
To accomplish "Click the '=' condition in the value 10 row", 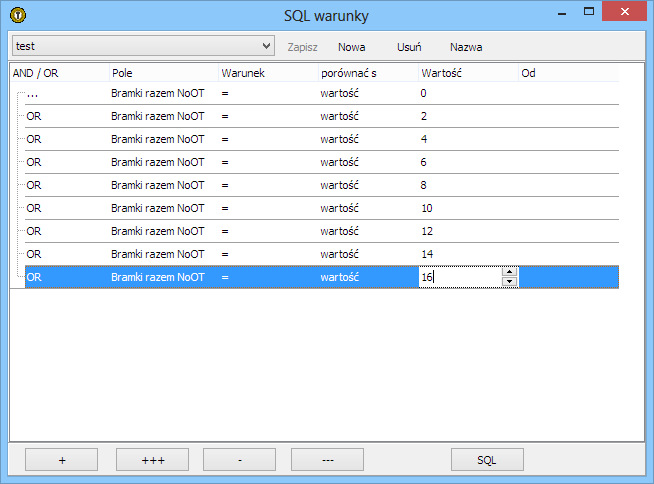I will tap(225, 208).
